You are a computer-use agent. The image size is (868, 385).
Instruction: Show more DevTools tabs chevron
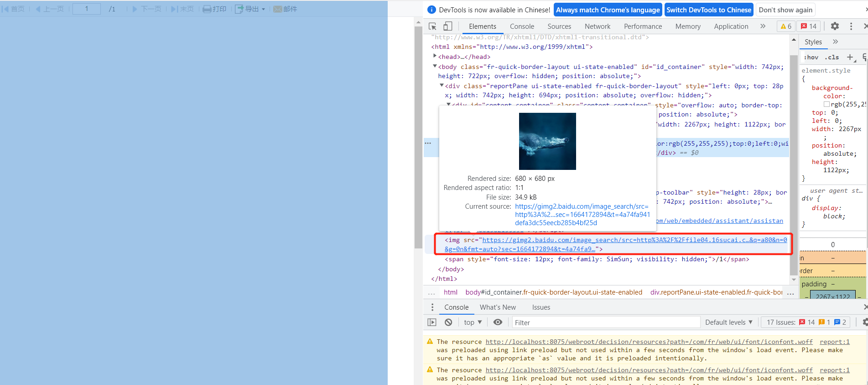tap(763, 26)
